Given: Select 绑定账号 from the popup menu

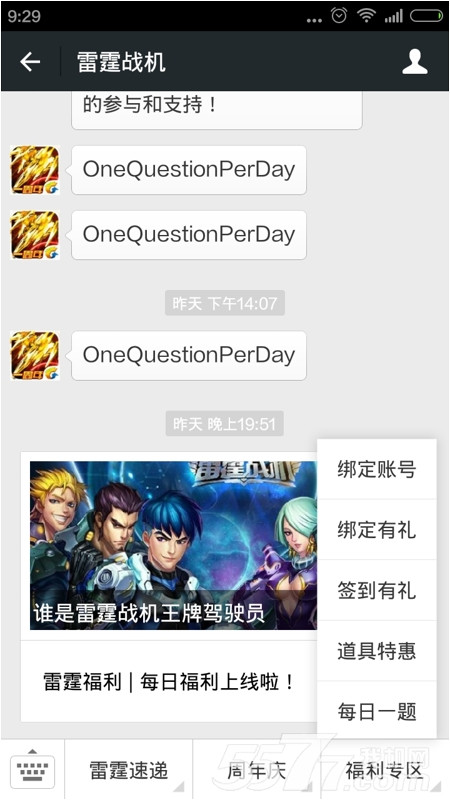Looking at the screenshot, I should click(x=377, y=469).
